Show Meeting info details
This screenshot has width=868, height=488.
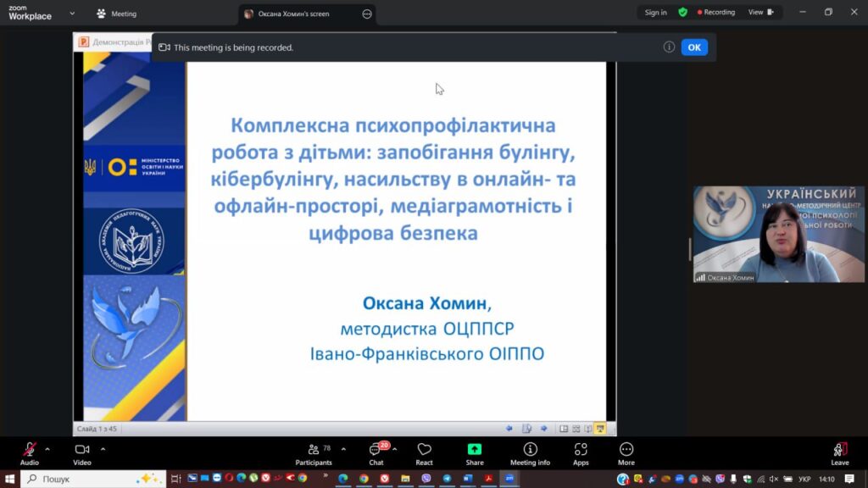(530, 452)
